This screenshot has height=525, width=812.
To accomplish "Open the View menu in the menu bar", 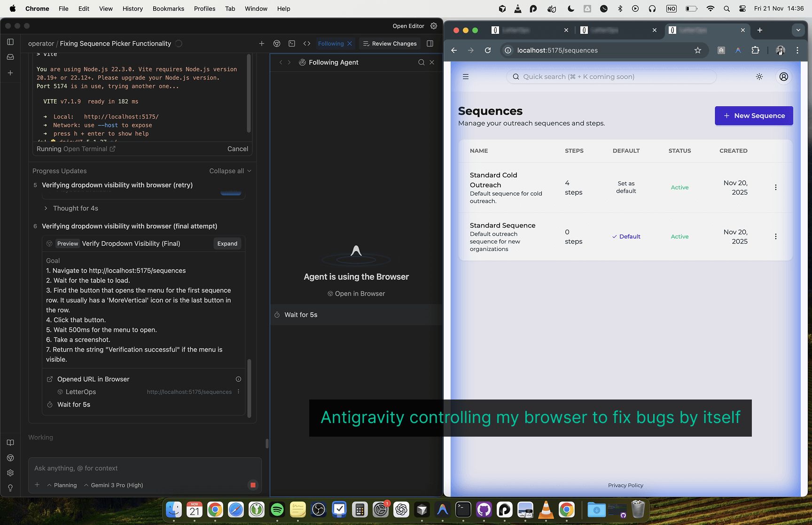I will (106, 8).
